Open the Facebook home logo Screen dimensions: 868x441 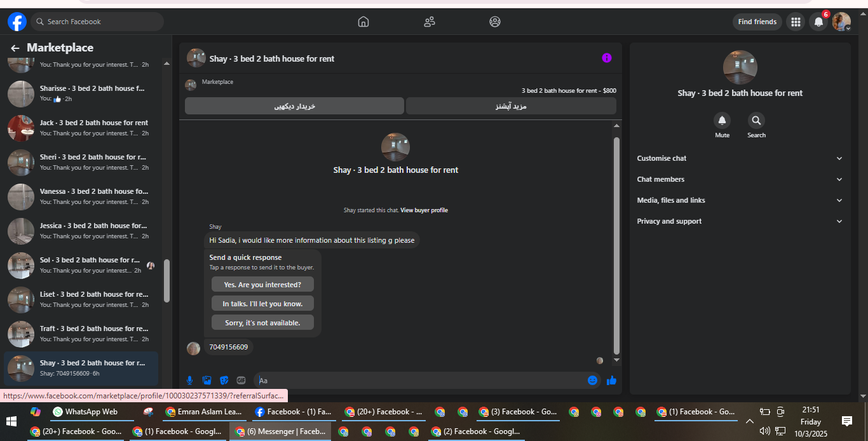tap(17, 22)
